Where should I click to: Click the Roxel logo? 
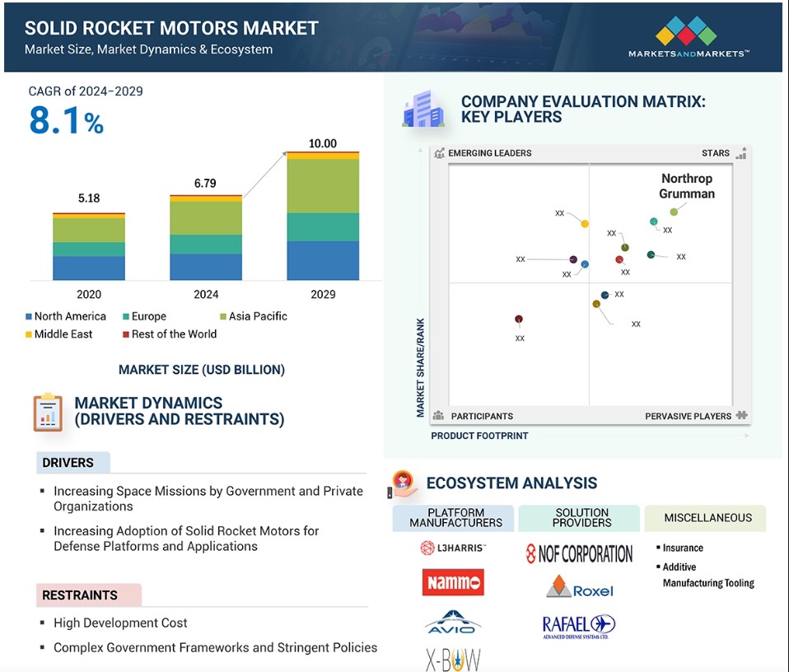(x=580, y=588)
